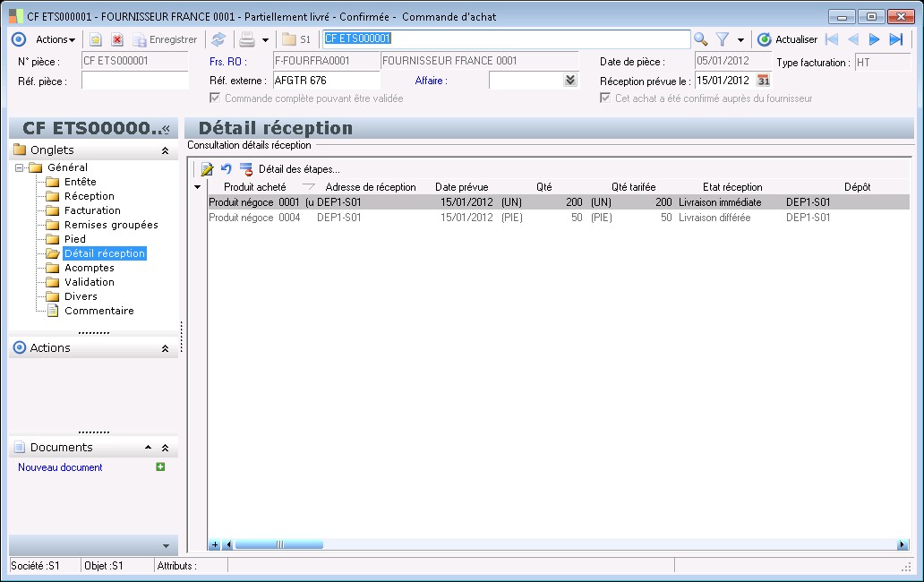Toggle Cet achat a été confirmé checkbox
The image size is (924, 582).
tap(605, 98)
